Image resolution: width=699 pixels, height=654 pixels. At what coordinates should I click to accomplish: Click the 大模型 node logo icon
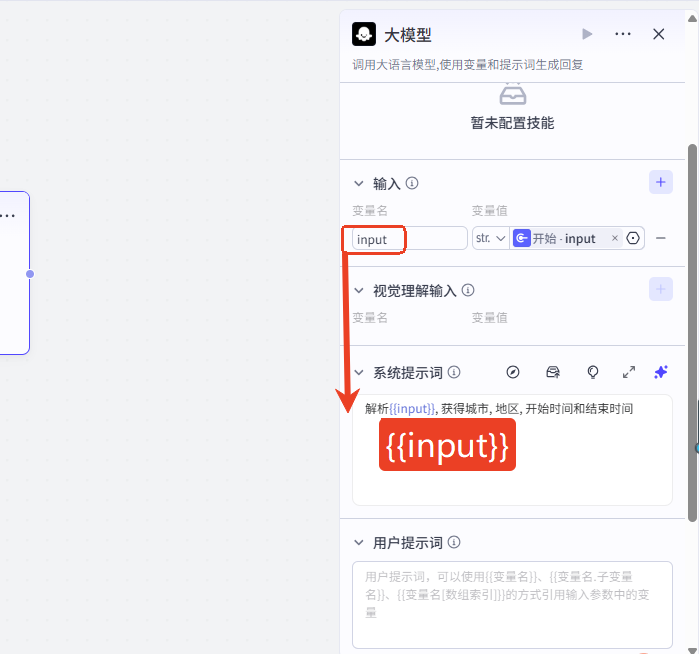coord(364,34)
